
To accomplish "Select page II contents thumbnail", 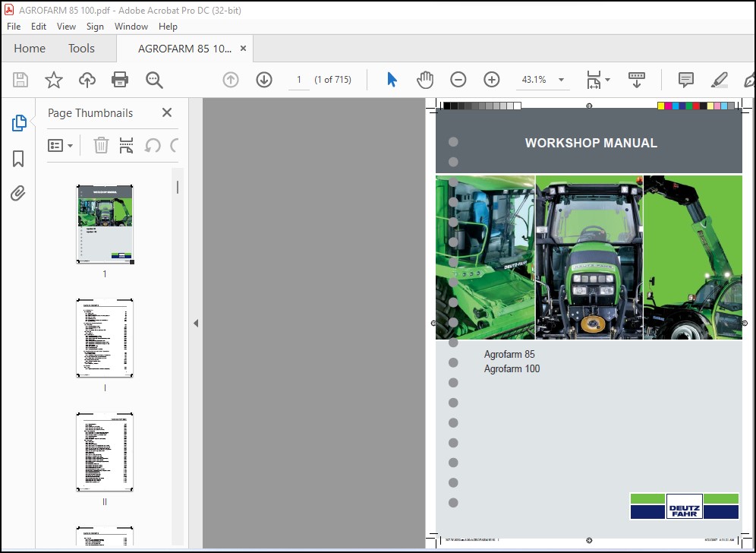I will [105, 452].
